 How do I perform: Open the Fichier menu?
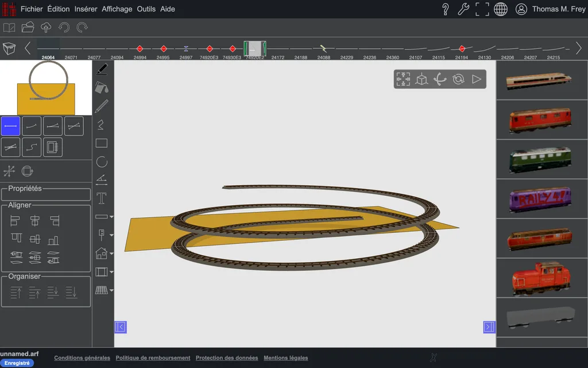pyautogui.click(x=32, y=9)
